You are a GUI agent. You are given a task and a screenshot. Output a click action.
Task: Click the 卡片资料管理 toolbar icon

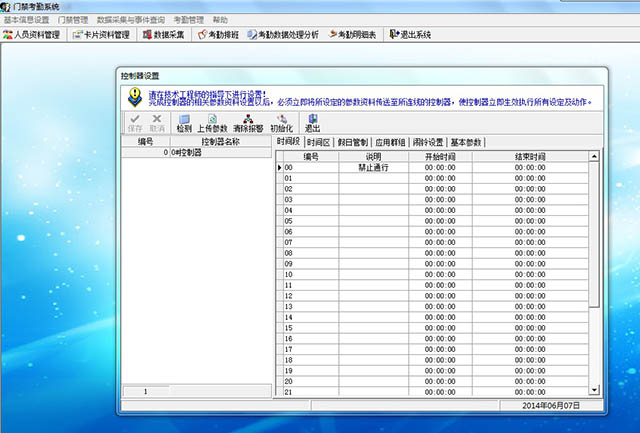coord(101,34)
